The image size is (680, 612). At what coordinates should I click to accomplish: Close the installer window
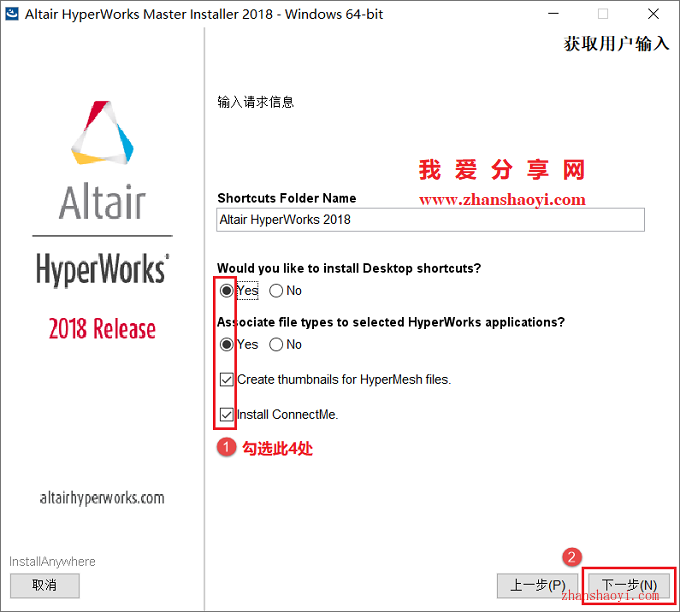(x=653, y=14)
